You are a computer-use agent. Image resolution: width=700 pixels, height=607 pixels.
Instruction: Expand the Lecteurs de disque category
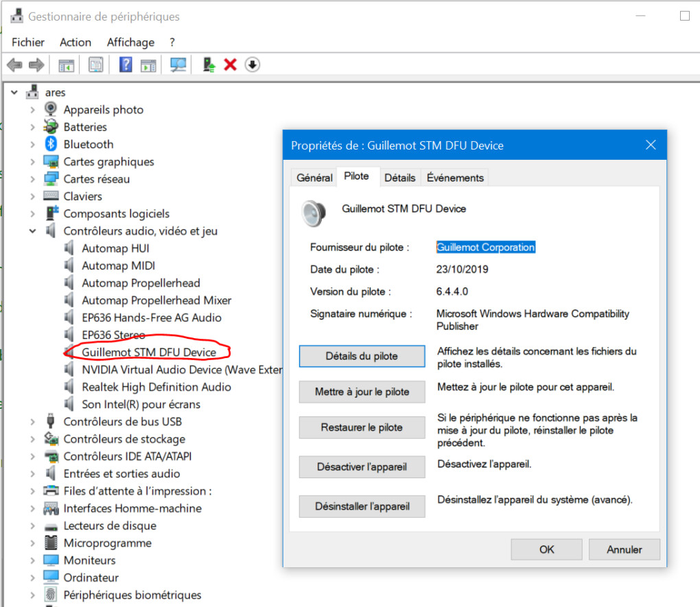click(x=32, y=526)
